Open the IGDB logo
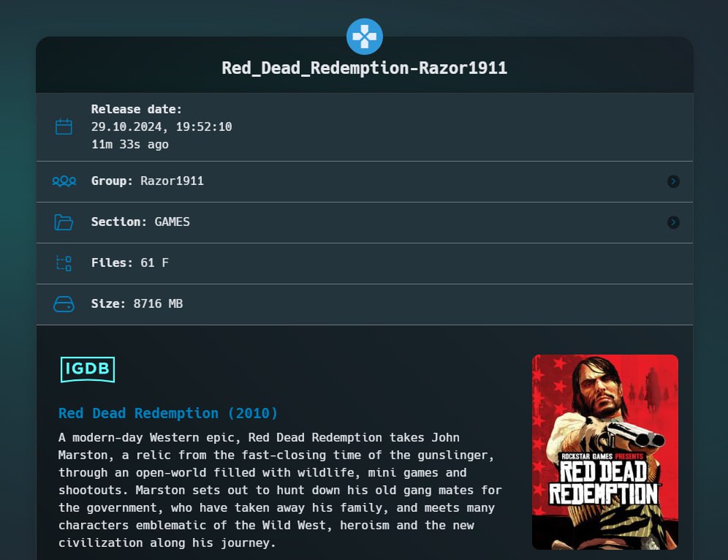 [88, 370]
